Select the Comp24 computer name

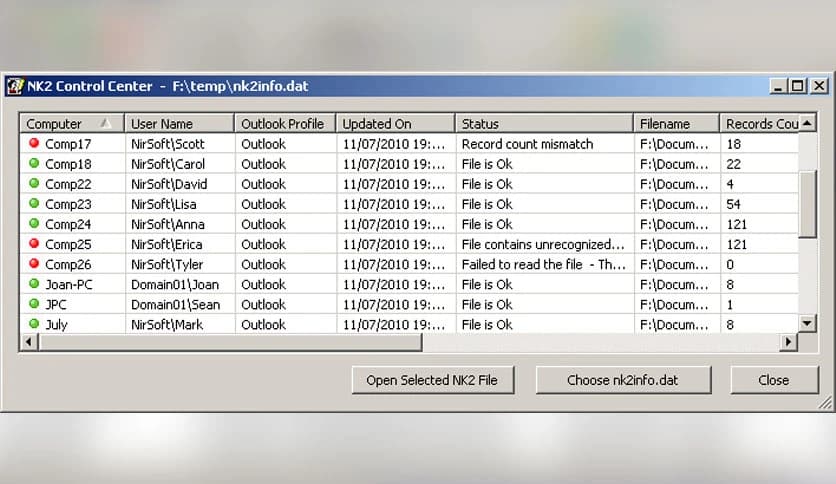coord(68,224)
